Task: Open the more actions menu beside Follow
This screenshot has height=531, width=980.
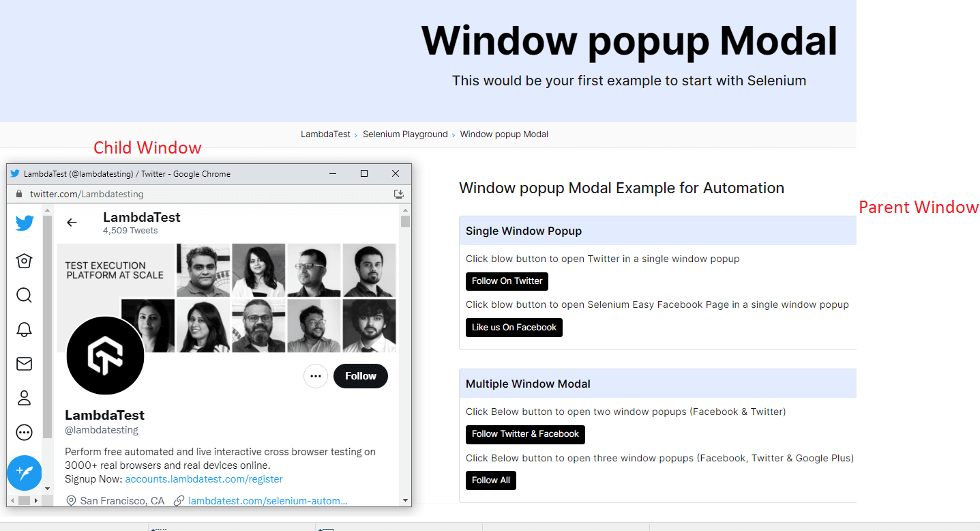Action: pyautogui.click(x=315, y=376)
